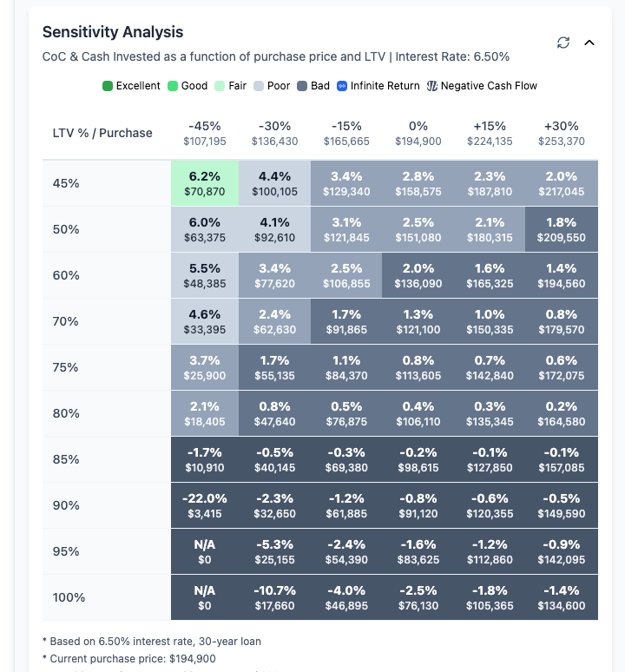Select the -10.7% cell with $17,660
The image size is (625, 672).
[275, 597]
